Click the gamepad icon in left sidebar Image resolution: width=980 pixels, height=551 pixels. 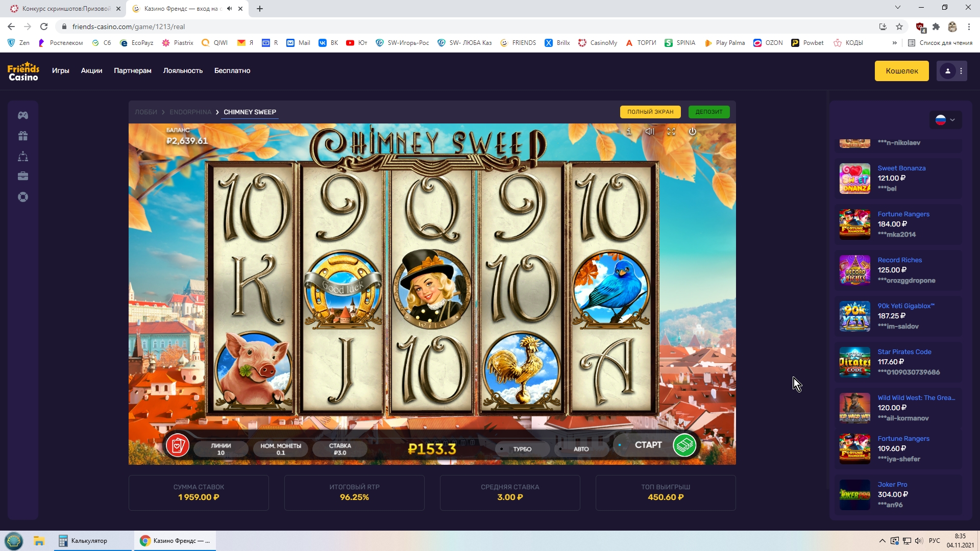(x=23, y=115)
